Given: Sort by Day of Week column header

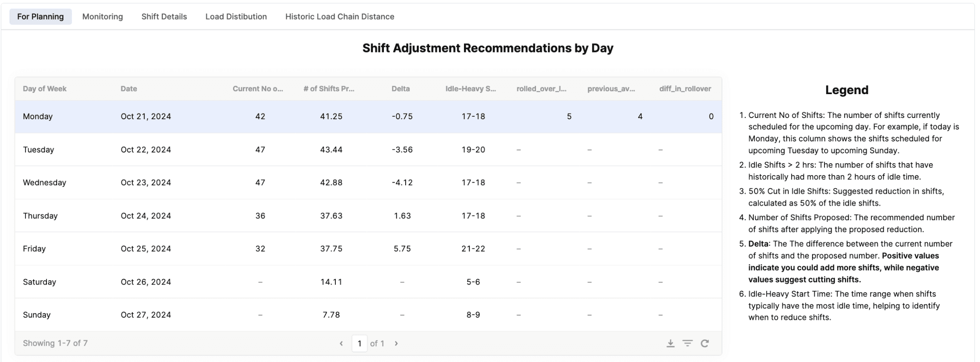Looking at the screenshot, I should (x=45, y=89).
